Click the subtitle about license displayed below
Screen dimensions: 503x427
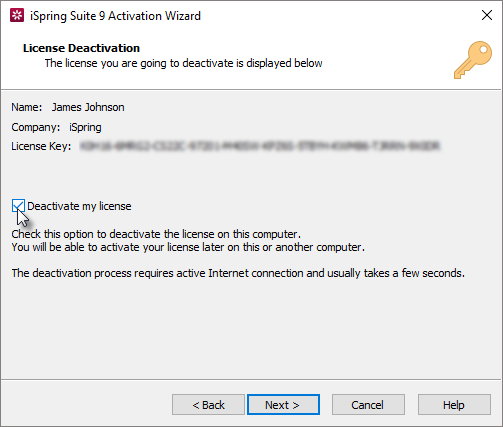(x=184, y=63)
